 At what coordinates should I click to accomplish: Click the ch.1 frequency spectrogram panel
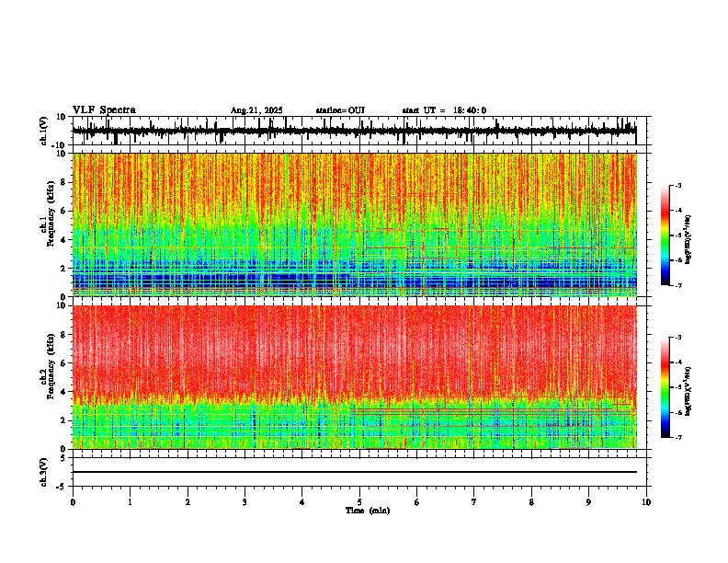point(355,224)
